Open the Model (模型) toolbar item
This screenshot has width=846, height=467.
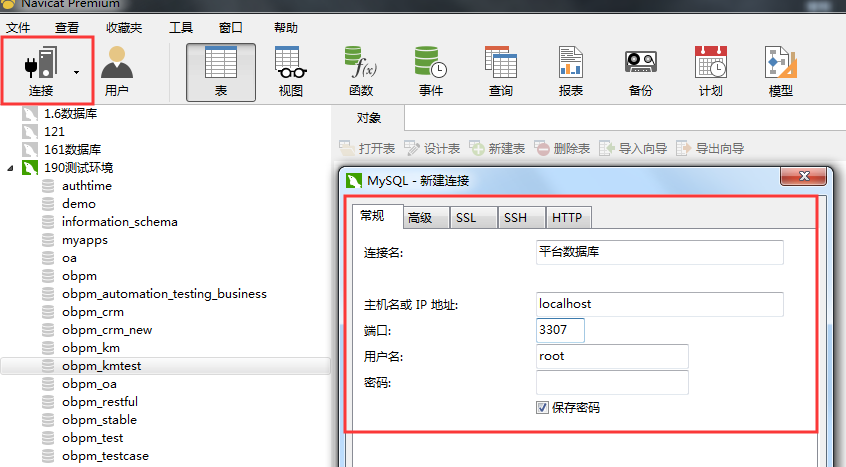pyautogui.click(x=781, y=72)
